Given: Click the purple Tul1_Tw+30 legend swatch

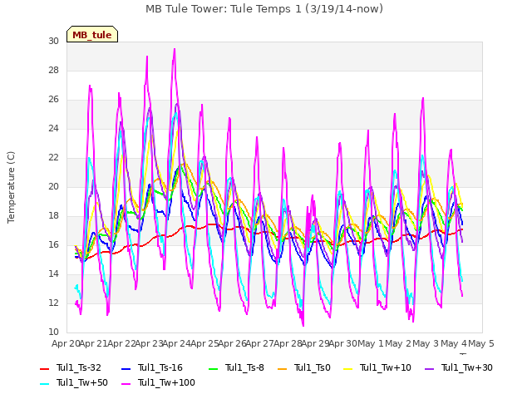Looking at the screenshot, I should [430, 368].
